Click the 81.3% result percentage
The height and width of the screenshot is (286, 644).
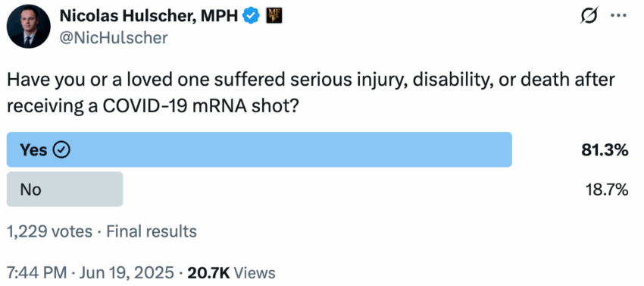pyautogui.click(x=605, y=150)
